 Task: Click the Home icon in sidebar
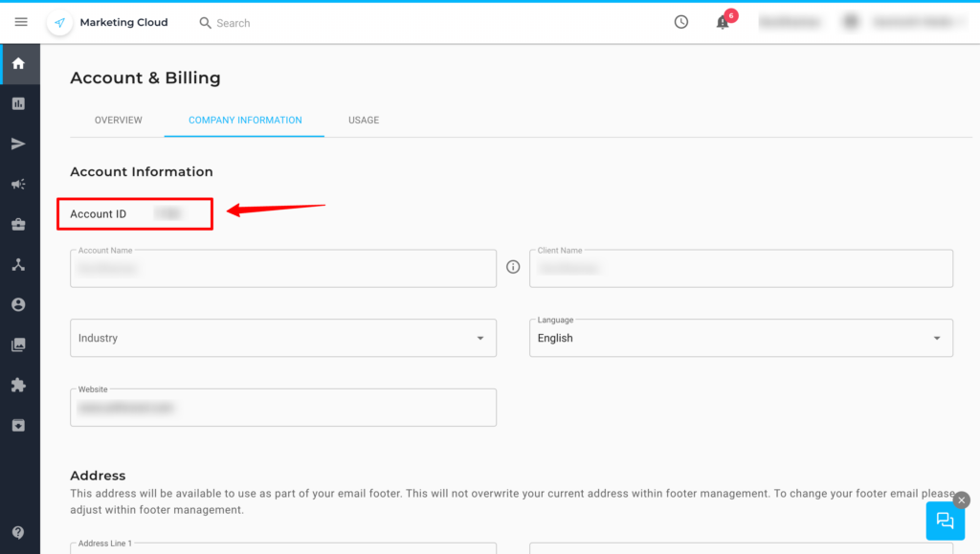18,64
